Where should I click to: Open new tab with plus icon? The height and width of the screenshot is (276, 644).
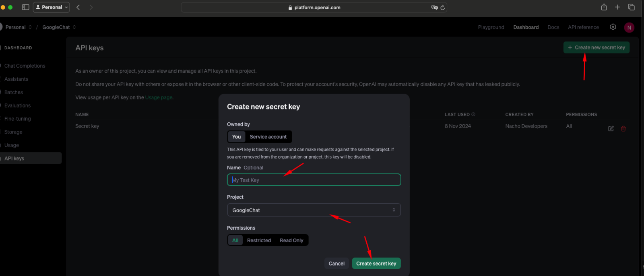(x=617, y=7)
